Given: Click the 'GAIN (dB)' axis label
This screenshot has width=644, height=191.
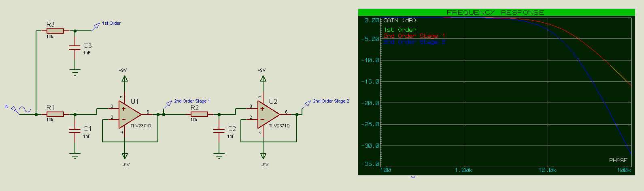Looking at the screenshot, I should click(x=400, y=20).
